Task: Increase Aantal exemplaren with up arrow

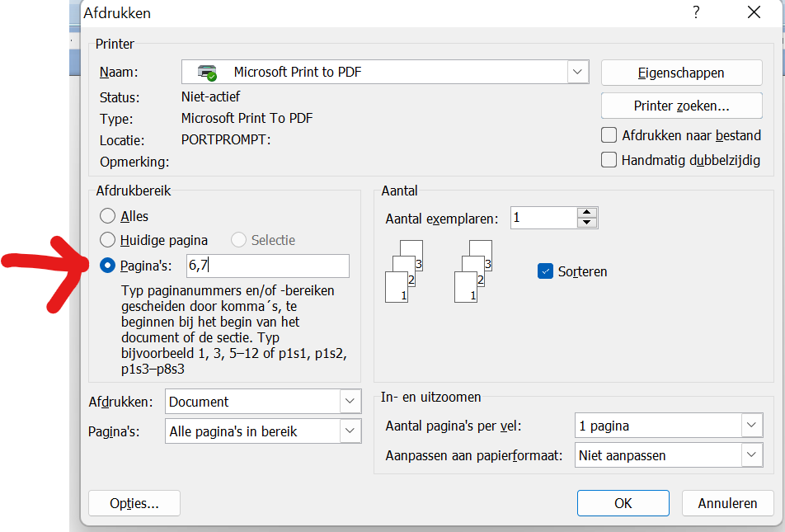Action: click(586, 213)
